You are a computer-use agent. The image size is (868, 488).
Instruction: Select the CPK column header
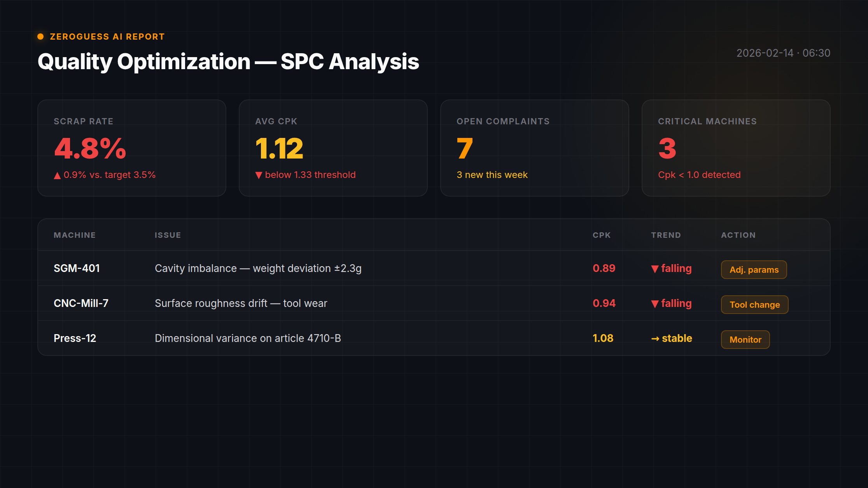[x=602, y=235]
